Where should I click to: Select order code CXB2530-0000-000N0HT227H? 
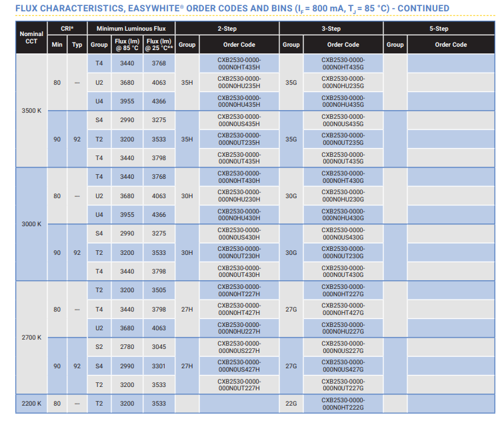point(239,290)
